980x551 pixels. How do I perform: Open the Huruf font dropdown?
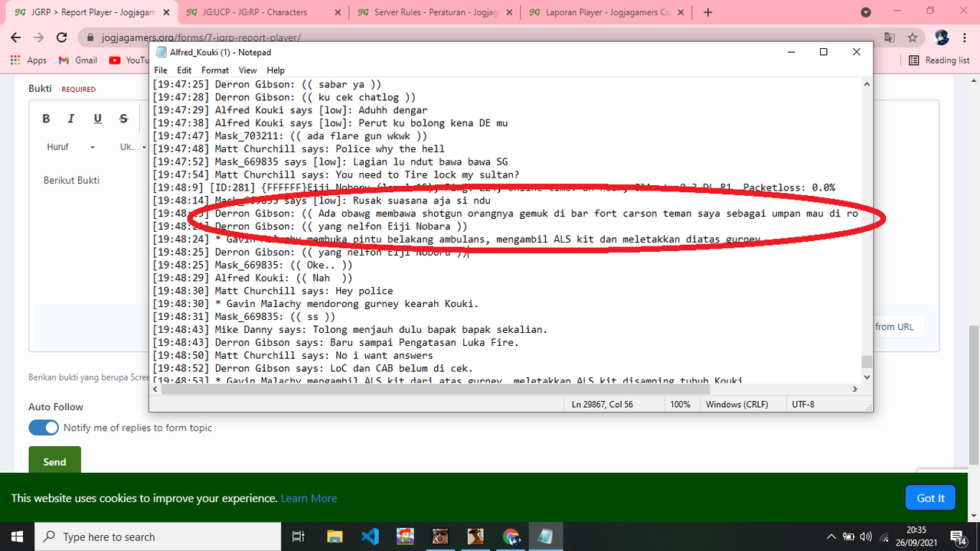(70, 147)
